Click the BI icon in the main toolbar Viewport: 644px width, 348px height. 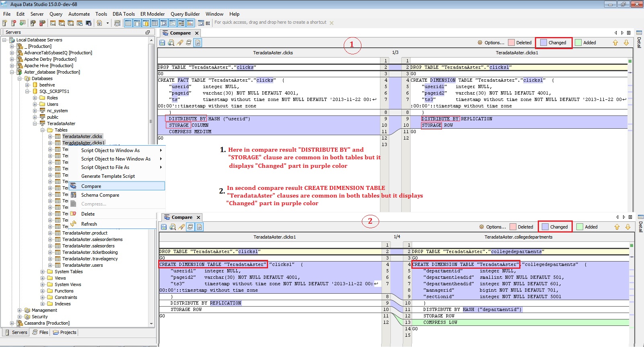pyautogui.click(x=204, y=23)
